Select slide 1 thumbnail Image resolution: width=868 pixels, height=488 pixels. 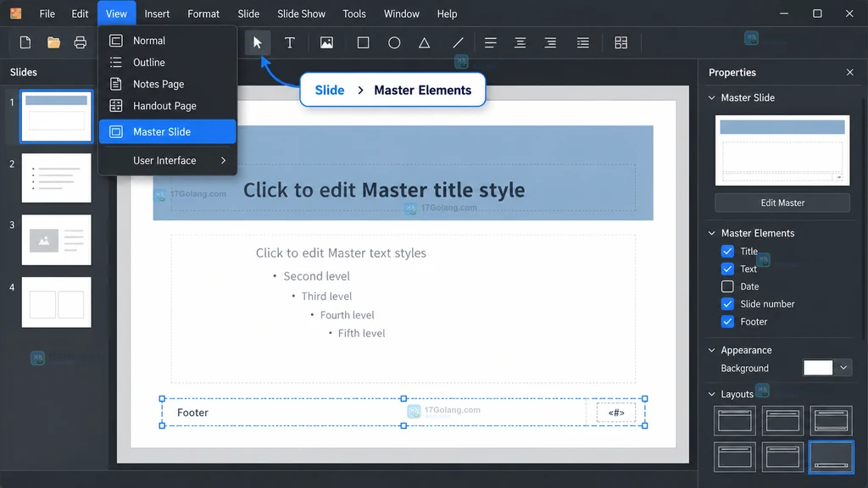[57, 117]
